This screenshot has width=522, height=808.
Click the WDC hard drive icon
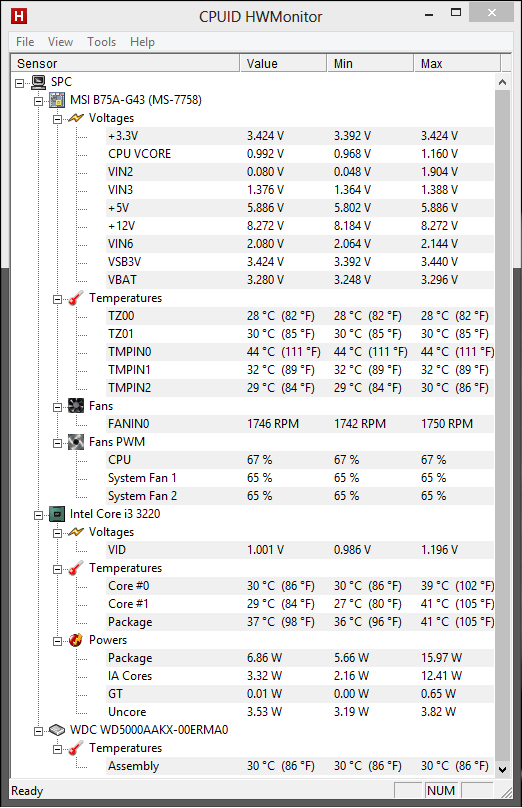pyautogui.click(x=57, y=730)
